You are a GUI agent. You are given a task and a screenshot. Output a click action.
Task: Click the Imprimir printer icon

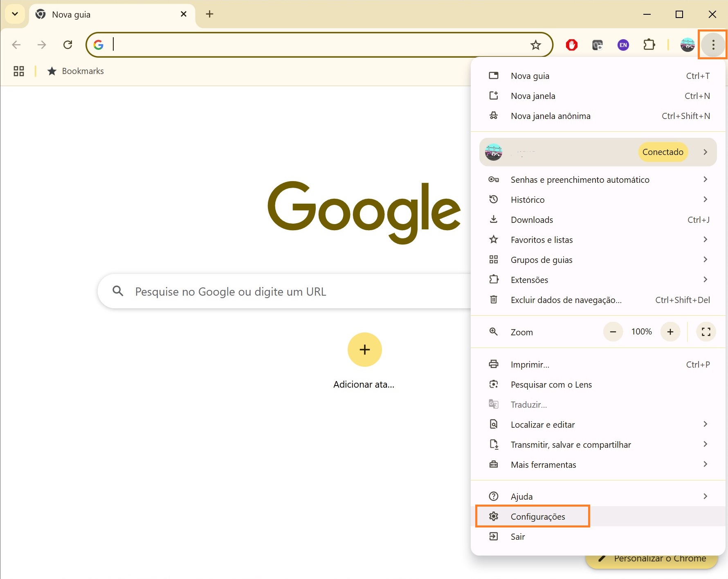[x=494, y=364]
